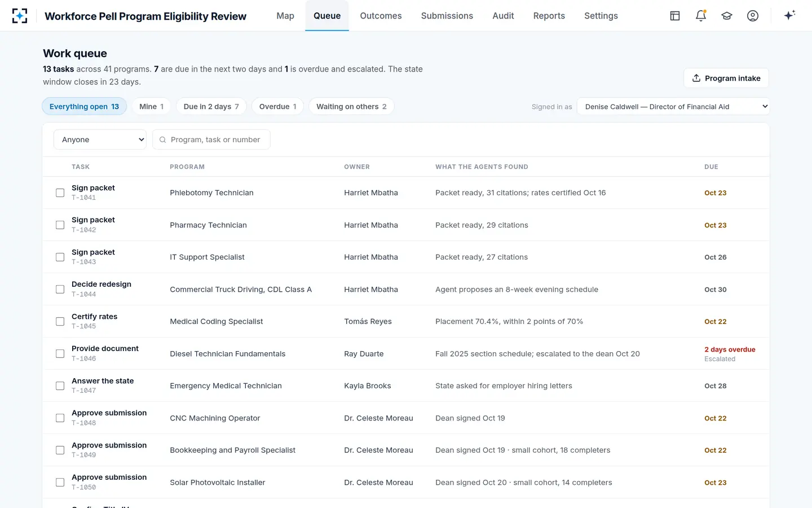The width and height of the screenshot is (812, 508).
Task: Tick checkbox for T-1041 Phlebotomy Technician
Action: click(60, 193)
